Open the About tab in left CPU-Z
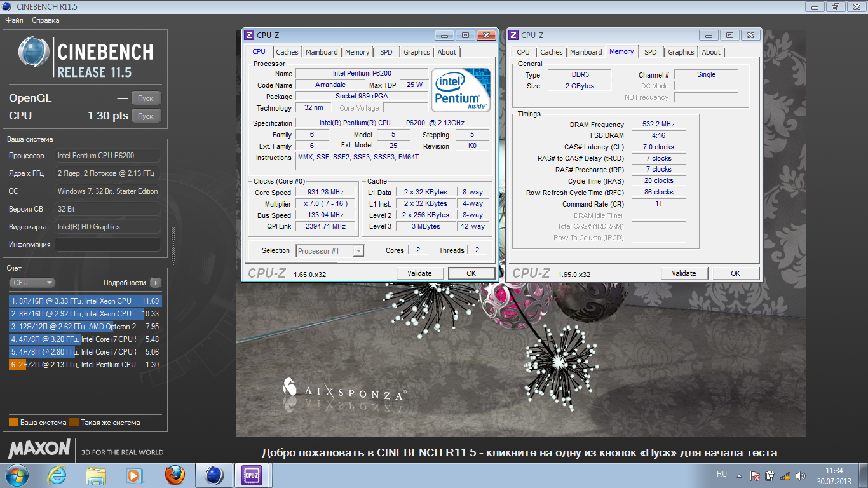The width and height of the screenshot is (868, 488). tap(447, 53)
